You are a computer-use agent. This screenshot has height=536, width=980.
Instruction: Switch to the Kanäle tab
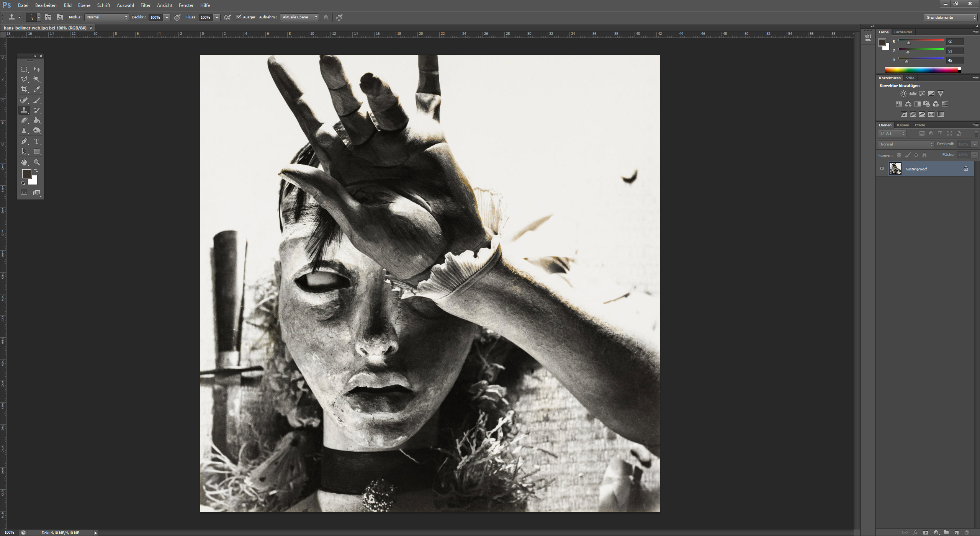(x=903, y=125)
